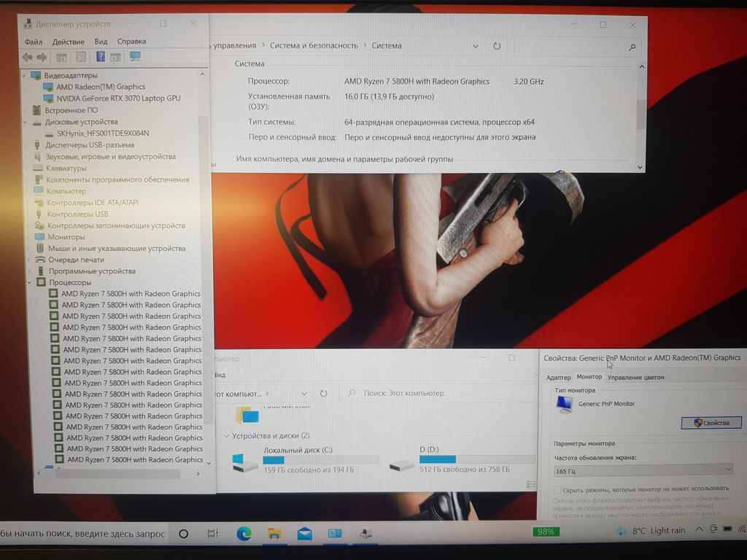Viewport: 747px width, 560px height.
Task: Open Microsoft Edge from the taskbar
Action: point(244,533)
